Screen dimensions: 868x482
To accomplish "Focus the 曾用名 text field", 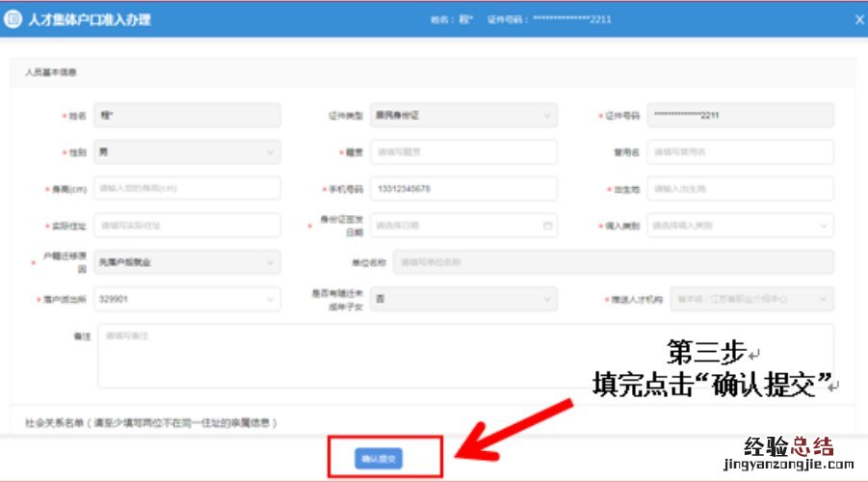I will [x=740, y=152].
